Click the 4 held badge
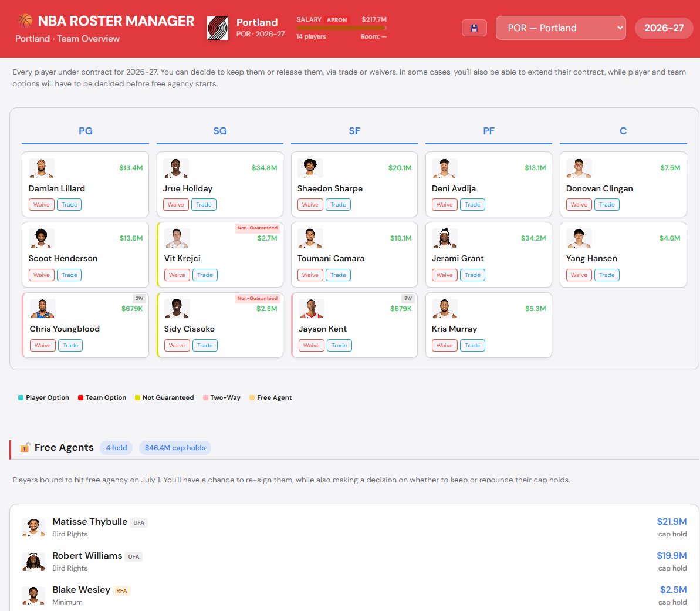Image resolution: width=700 pixels, height=611 pixels. pos(116,448)
